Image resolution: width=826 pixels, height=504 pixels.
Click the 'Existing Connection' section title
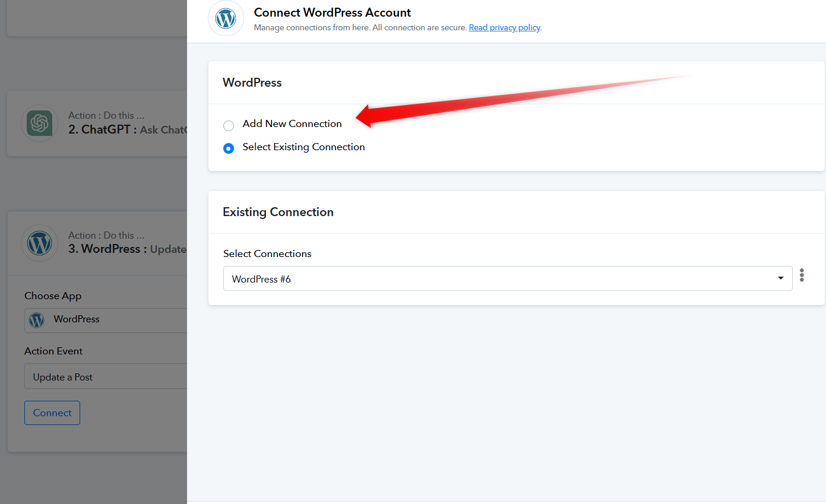tap(278, 212)
